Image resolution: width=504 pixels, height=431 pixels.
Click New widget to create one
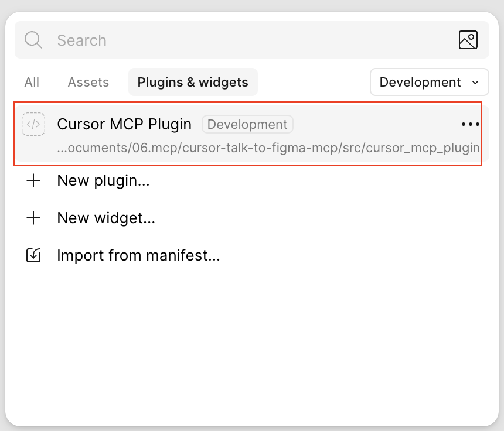[106, 218]
